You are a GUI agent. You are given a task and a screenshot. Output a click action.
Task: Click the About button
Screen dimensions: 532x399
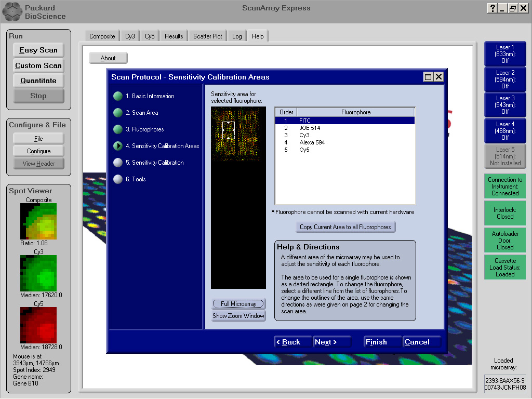[108, 58]
